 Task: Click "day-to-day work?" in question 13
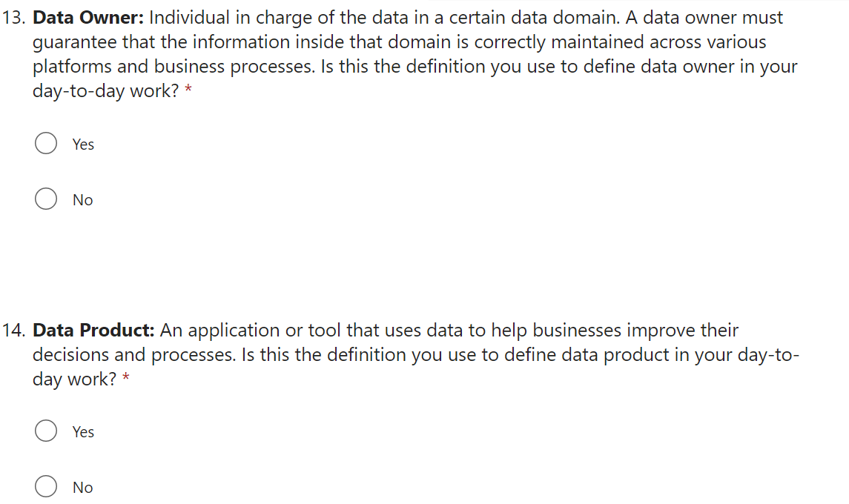coord(105,92)
